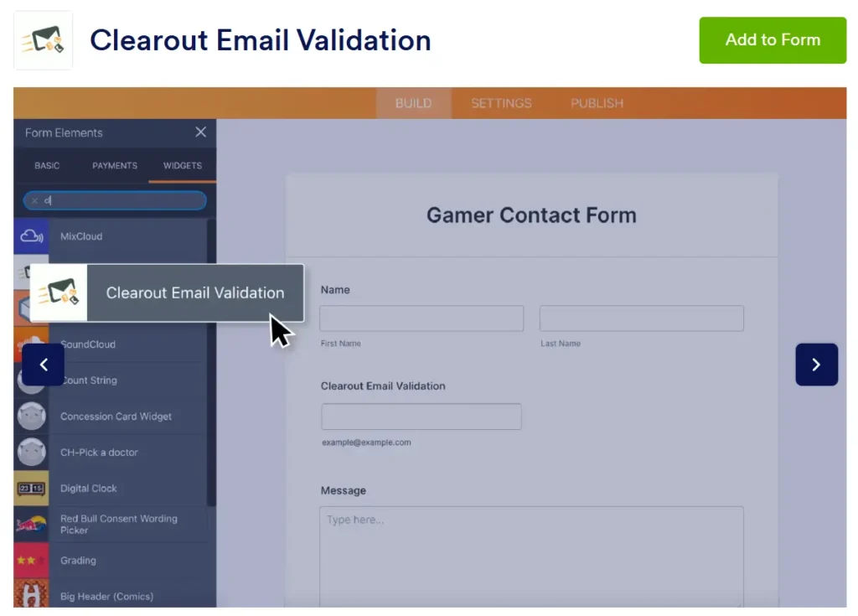Select the MixCloud widget label

[x=81, y=236]
